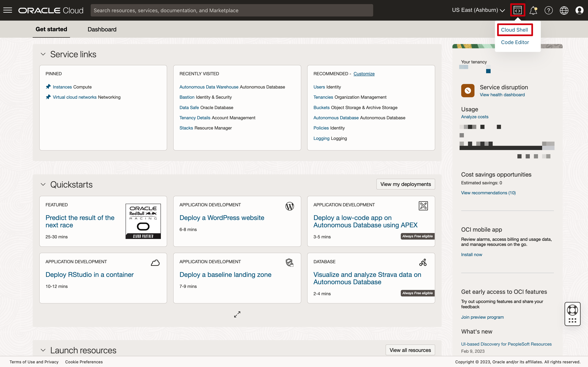This screenshot has height=367, width=588.
Task: Open the hamburger navigation menu
Action: pyautogui.click(x=8, y=10)
